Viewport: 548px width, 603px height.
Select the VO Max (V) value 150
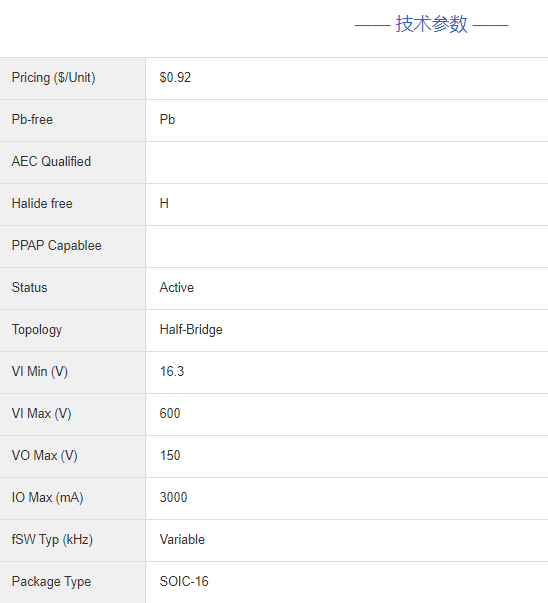pos(170,455)
